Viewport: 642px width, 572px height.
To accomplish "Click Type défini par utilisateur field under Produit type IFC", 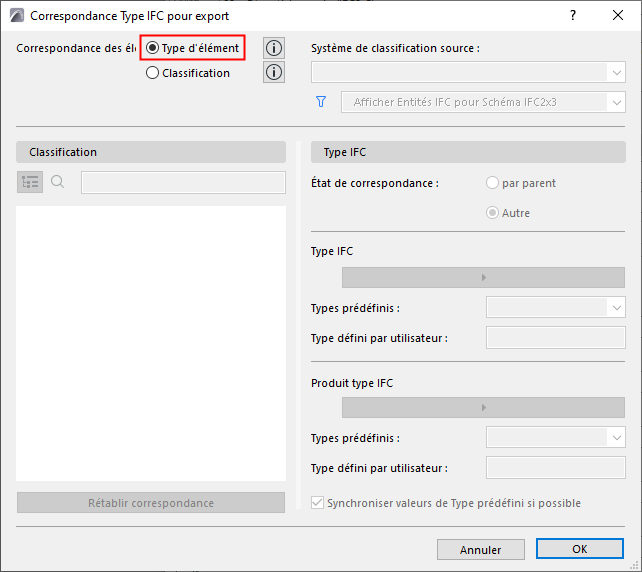I will [556, 468].
